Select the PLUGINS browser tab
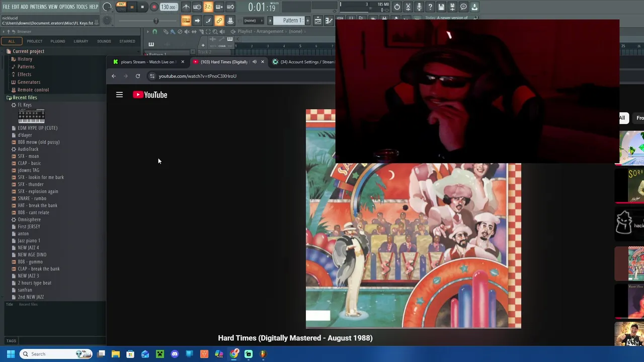 point(57,41)
